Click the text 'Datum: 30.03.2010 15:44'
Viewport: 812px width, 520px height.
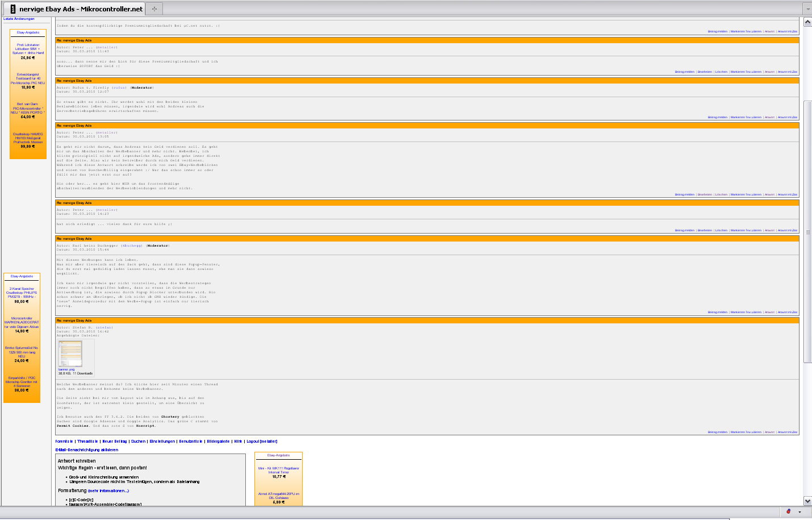83,249
